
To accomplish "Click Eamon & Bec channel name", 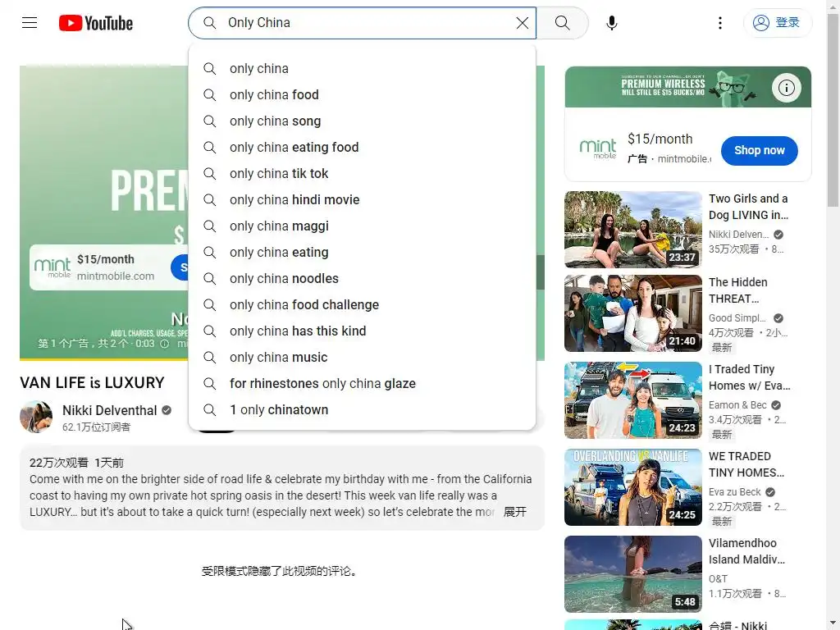I will (737, 405).
